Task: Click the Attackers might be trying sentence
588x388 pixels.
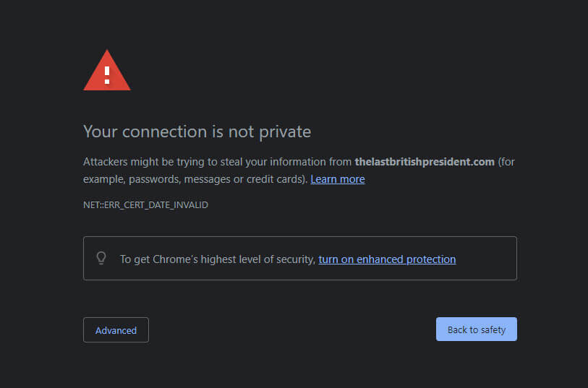Action: [299, 171]
